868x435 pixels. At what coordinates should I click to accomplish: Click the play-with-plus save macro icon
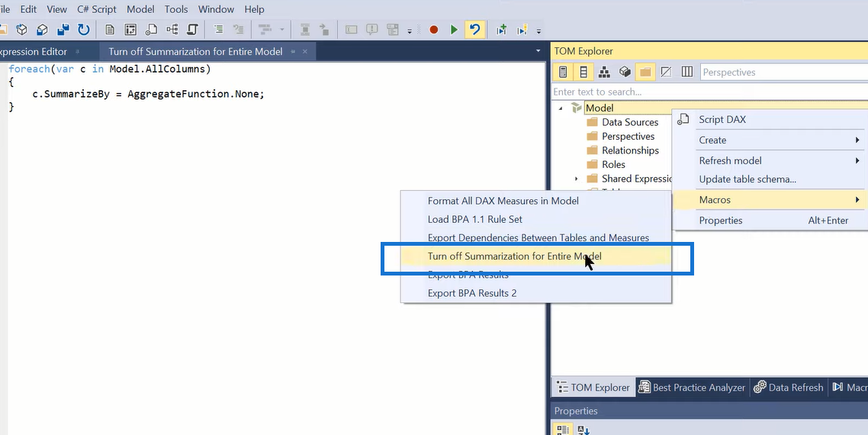[502, 30]
